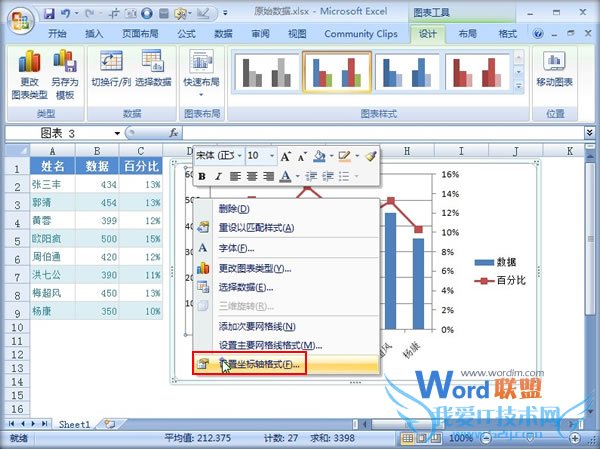The width and height of the screenshot is (600, 449).
Task: Toggle italic in mini toolbar
Action: (x=218, y=176)
